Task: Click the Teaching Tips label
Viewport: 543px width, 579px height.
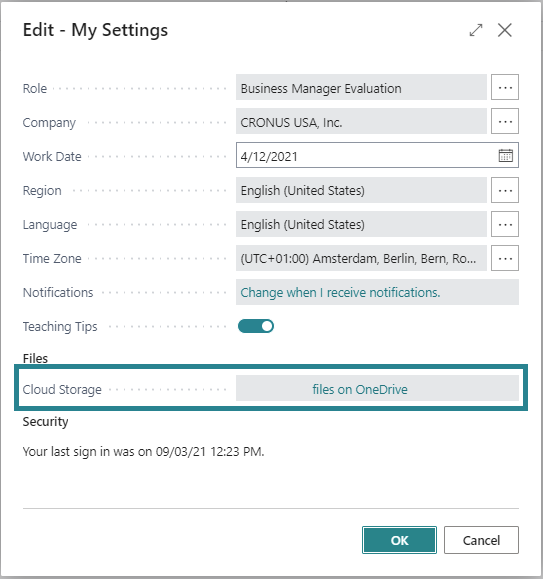Action: pos(60,327)
